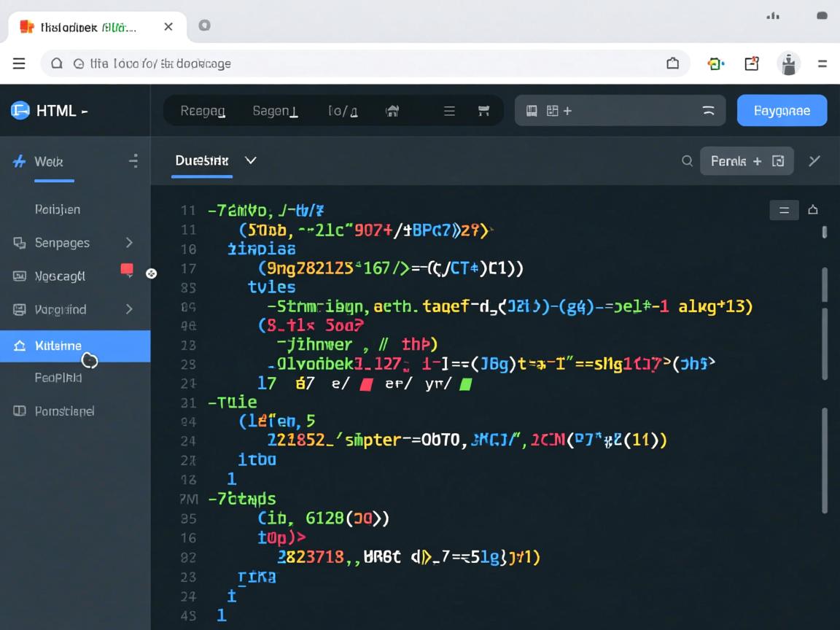840x630 pixels.
Task: Click the green extension icon in browser toolbar
Action: point(715,63)
